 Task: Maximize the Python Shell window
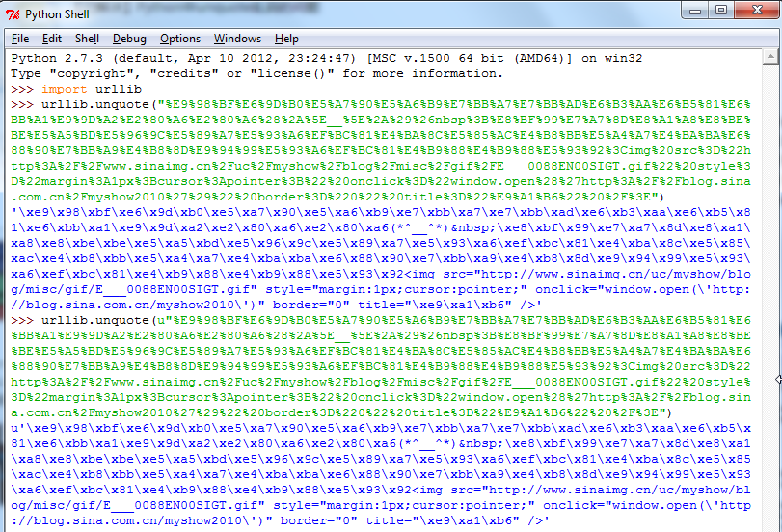[721, 10]
